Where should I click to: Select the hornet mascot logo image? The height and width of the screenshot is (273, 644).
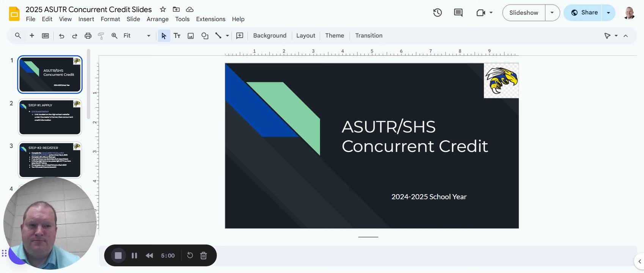pos(501,80)
